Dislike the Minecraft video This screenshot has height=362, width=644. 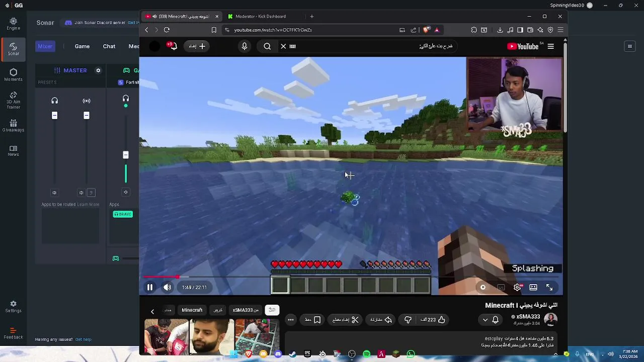(408, 320)
